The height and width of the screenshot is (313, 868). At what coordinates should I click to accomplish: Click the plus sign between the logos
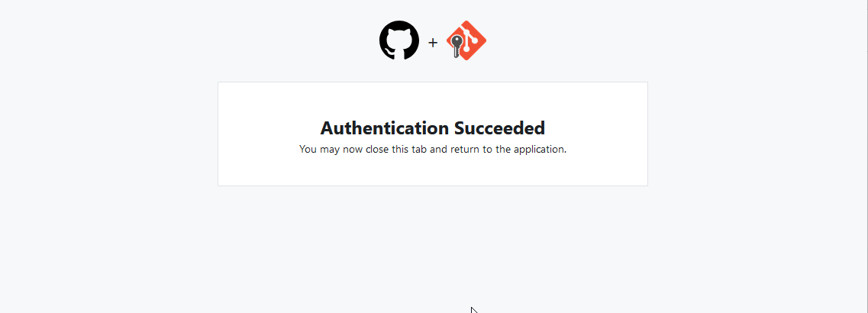[x=433, y=42]
